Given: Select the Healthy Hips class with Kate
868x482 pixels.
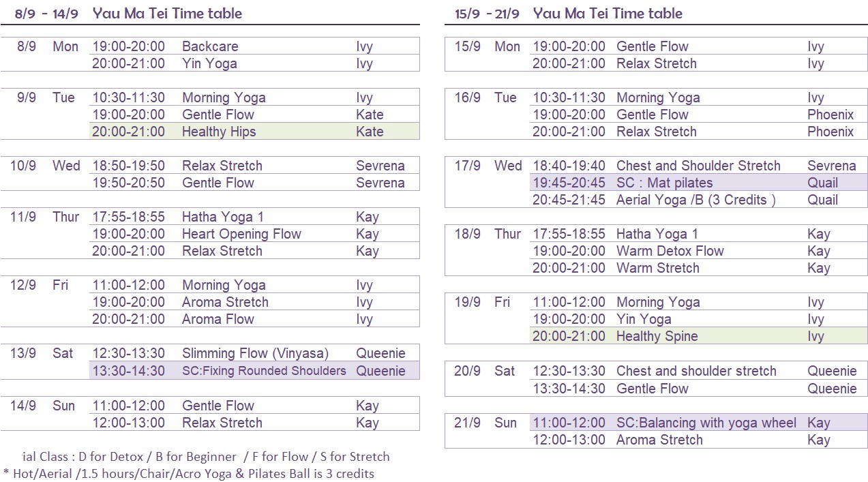Looking at the screenshot, I should pyautogui.click(x=219, y=132).
